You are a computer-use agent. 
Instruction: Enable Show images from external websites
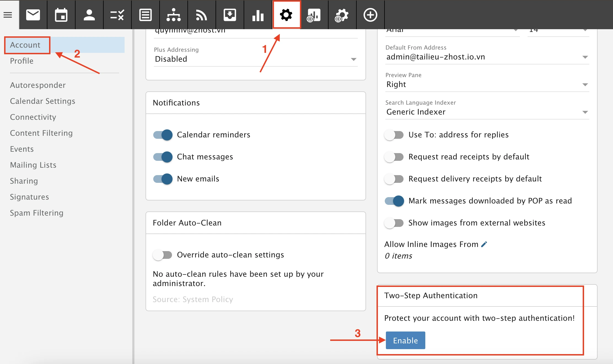coord(394,223)
